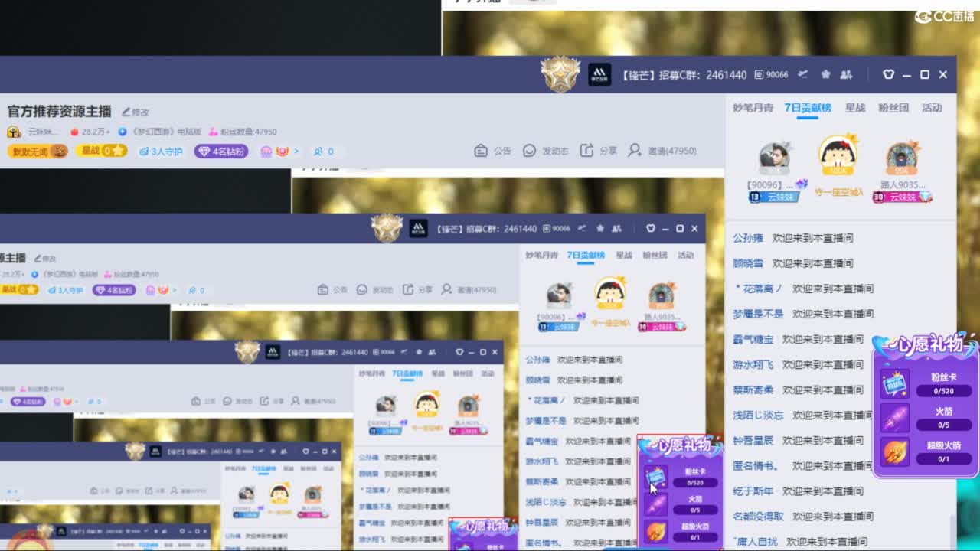Image resolution: width=980 pixels, height=551 pixels.
Task: Select 7日贡献榜 tab in second nested window
Action: point(586,255)
